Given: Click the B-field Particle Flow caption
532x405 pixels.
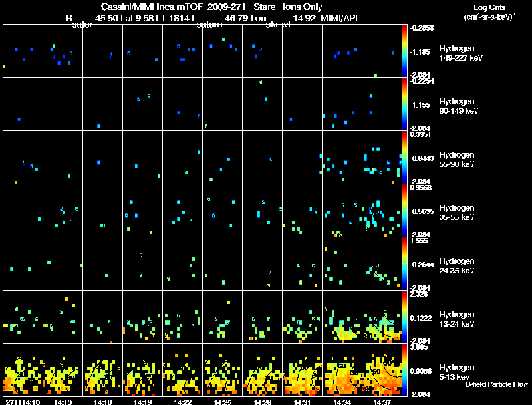Looking at the screenshot, I should (x=497, y=384).
